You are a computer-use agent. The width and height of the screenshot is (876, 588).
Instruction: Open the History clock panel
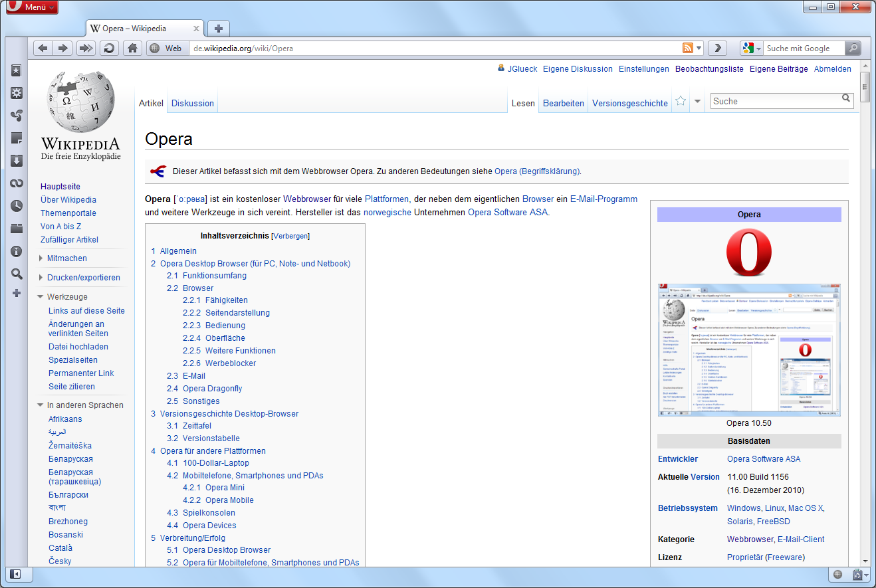point(17,206)
